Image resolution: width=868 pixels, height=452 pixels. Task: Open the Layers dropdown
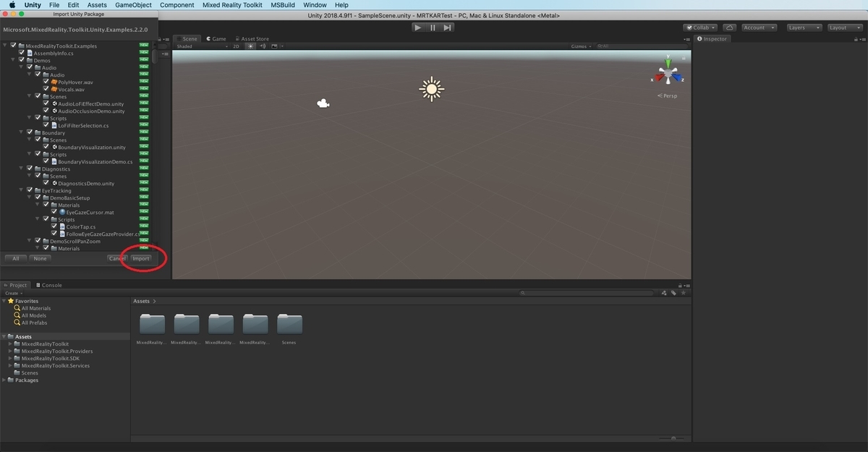803,27
